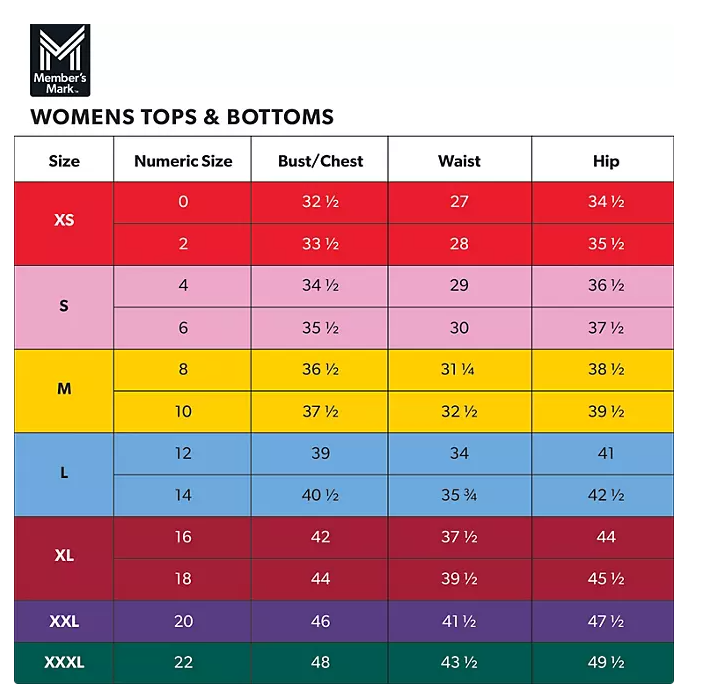This screenshot has height=699, width=710.
Task: Select the Numeric Size column header
Action: tap(183, 161)
